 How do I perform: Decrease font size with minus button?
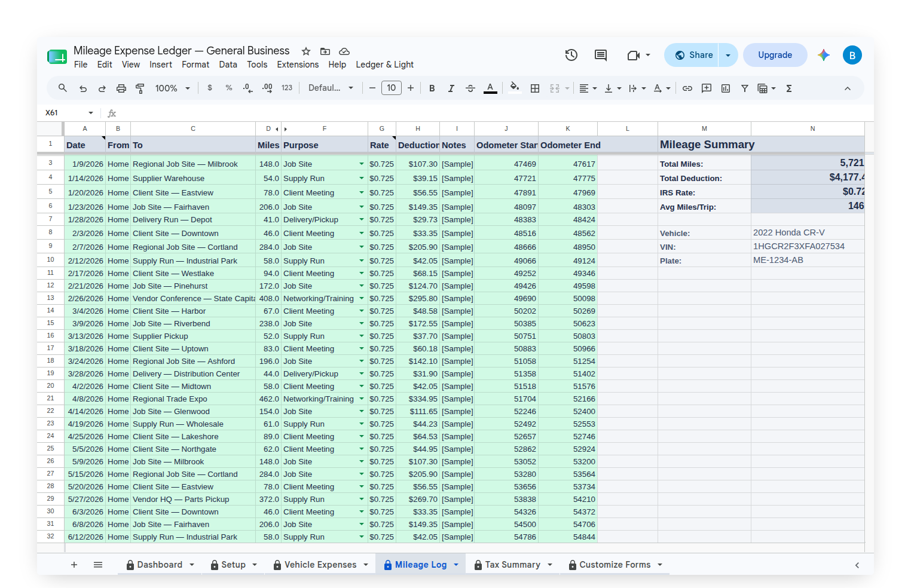[x=372, y=88]
